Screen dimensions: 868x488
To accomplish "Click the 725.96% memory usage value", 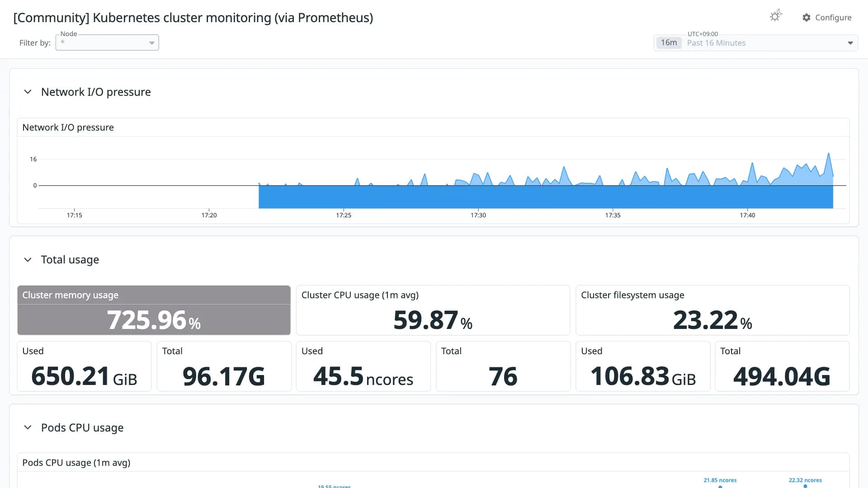I will tap(154, 320).
